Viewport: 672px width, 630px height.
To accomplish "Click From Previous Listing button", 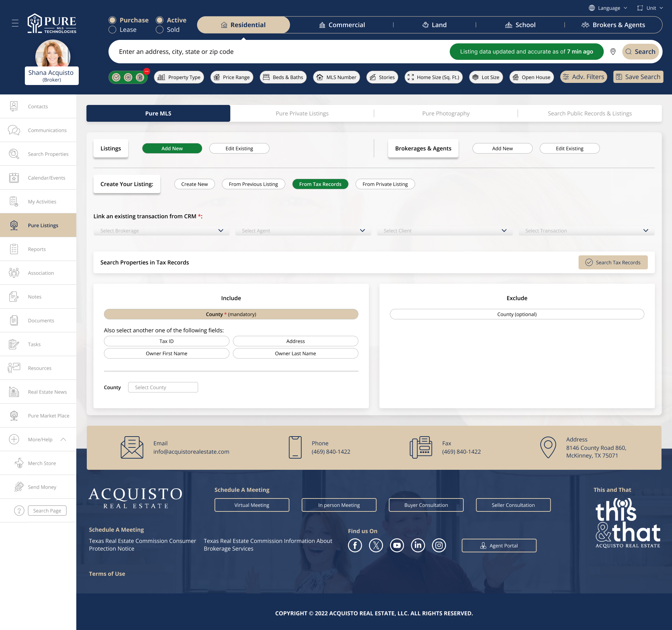I will coord(253,184).
